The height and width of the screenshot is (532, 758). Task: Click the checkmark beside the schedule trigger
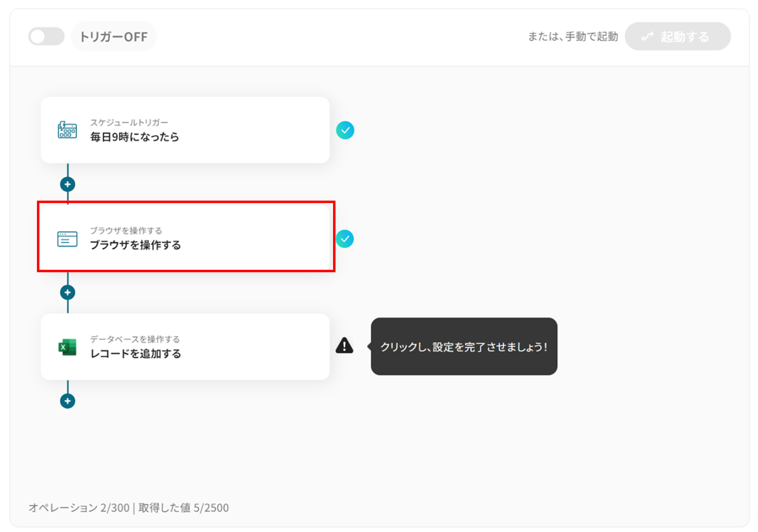click(345, 130)
